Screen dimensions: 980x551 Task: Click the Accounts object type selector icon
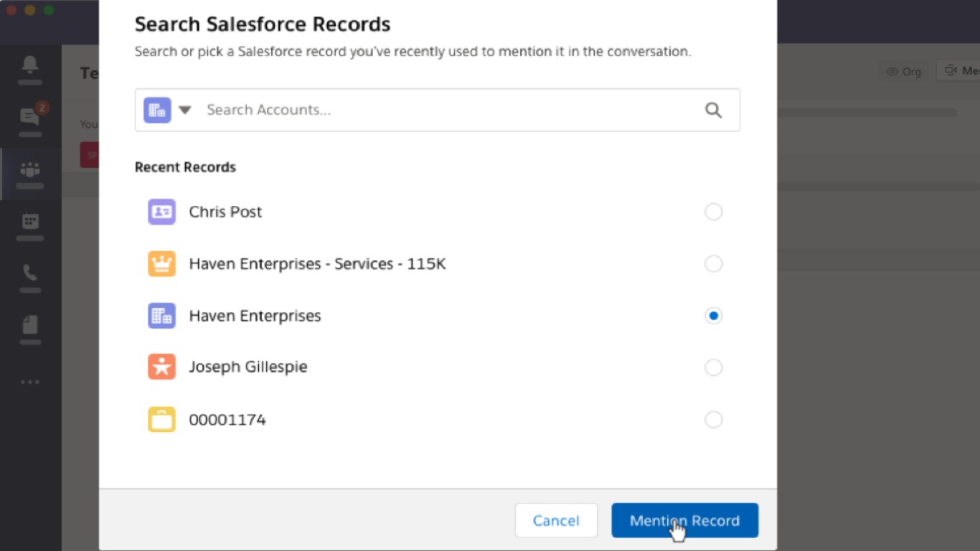[157, 110]
